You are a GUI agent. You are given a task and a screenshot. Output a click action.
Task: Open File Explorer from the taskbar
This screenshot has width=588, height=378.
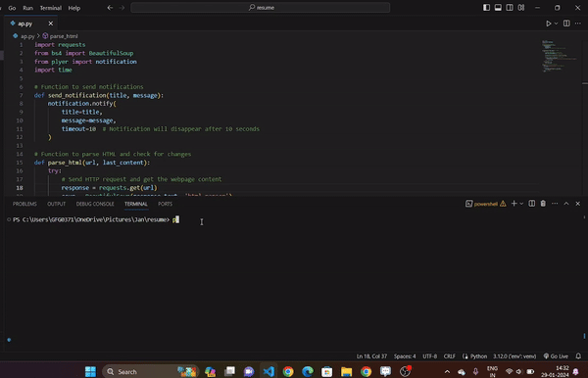tap(347, 371)
